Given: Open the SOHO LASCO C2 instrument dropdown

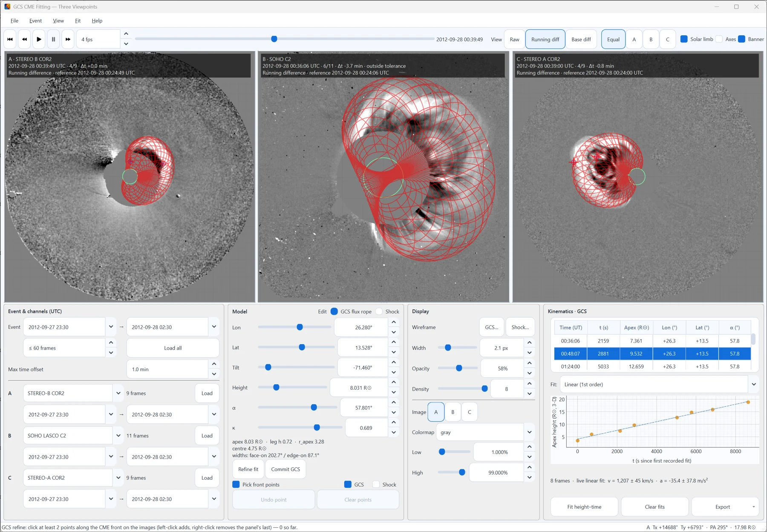Looking at the screenshot, I should [x=118, y=435].
